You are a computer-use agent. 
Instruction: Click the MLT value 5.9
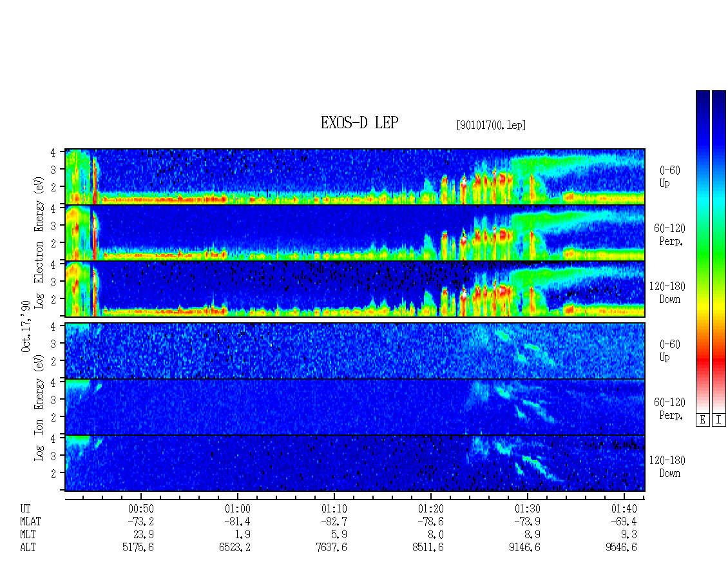click(x=340, y=535)
